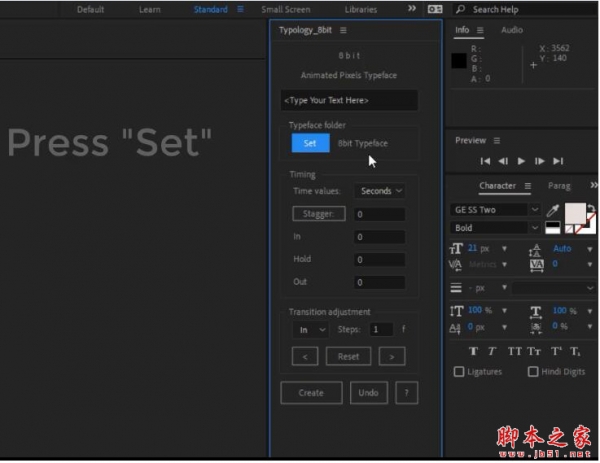Screen dimensions: 600x463
Task: Swap fill and stroke colors
Action: coord(591,208)
